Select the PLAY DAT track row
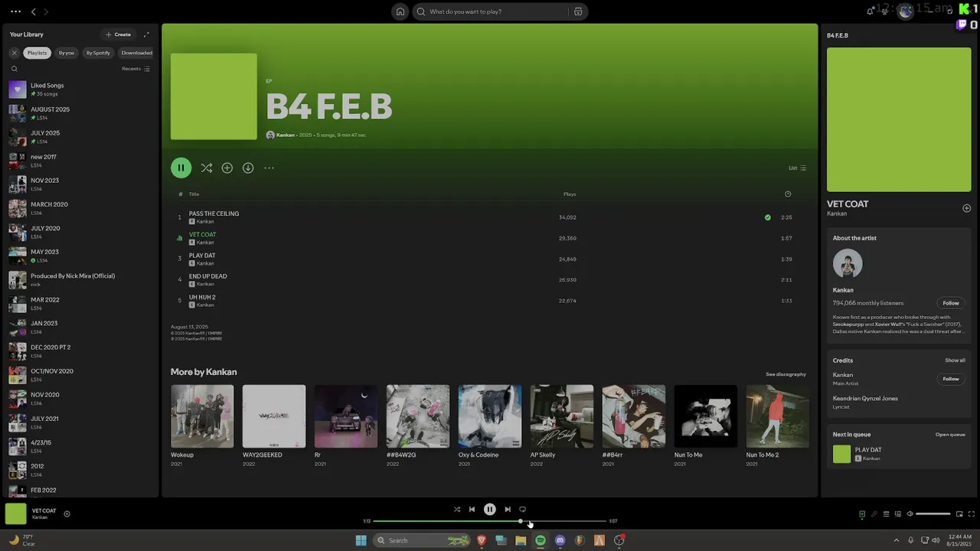This screenshot has width=980, height=551. [490, 259]
